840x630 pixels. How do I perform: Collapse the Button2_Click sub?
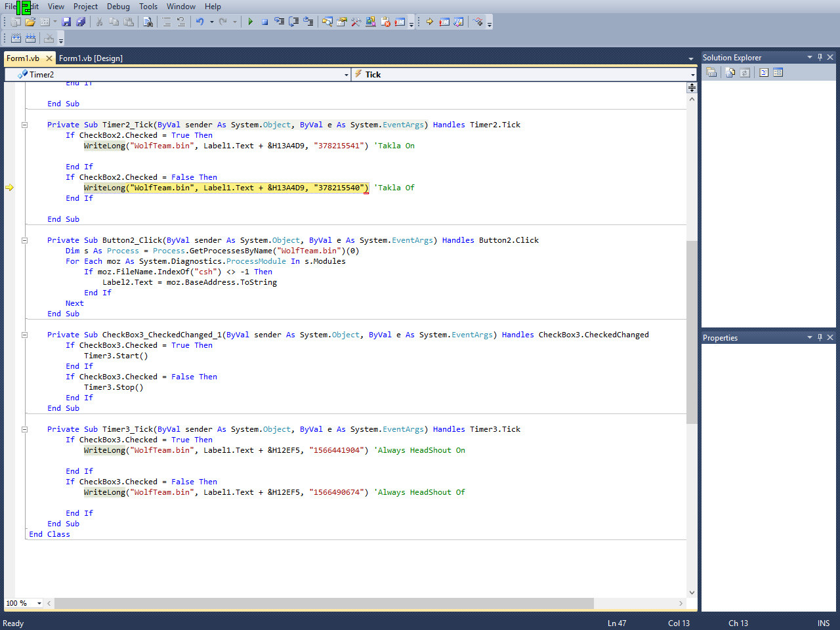click(24, 240)
